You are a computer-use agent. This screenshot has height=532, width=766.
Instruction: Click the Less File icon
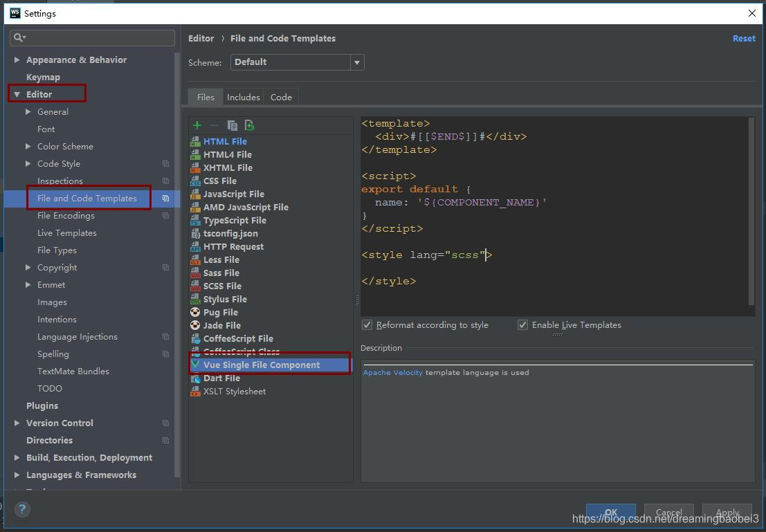point(195,260)
